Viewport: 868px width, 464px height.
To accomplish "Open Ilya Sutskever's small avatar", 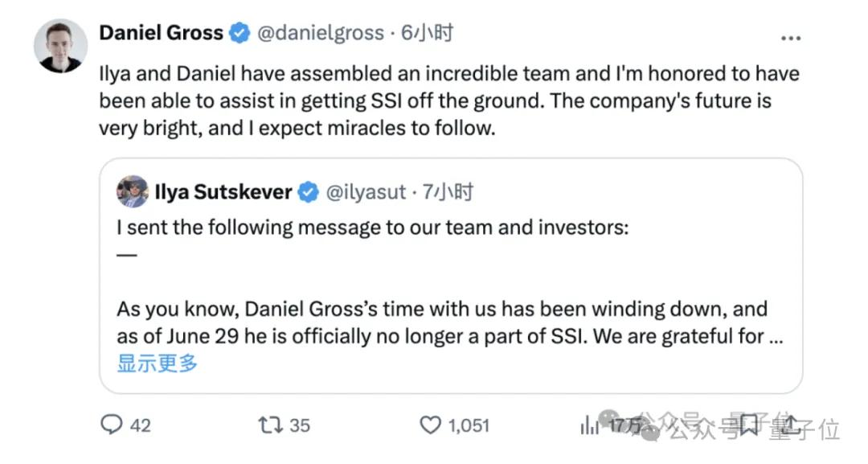I will click(x=133, y=192).
